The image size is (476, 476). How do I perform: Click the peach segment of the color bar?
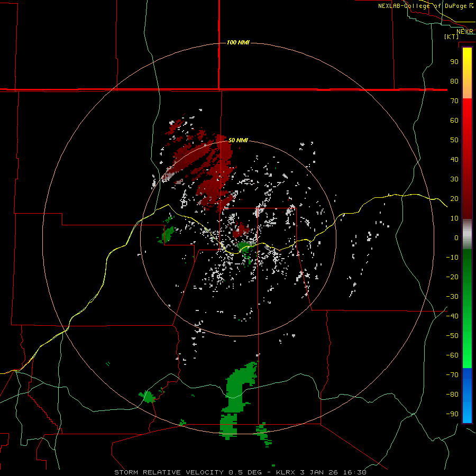pos(467,90)
